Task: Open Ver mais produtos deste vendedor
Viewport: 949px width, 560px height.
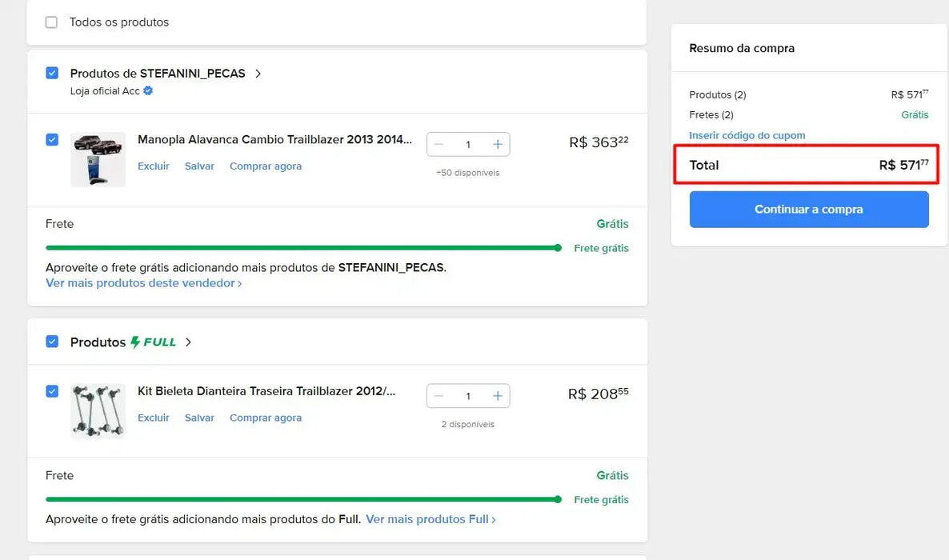Action: (x=143, y=283)
